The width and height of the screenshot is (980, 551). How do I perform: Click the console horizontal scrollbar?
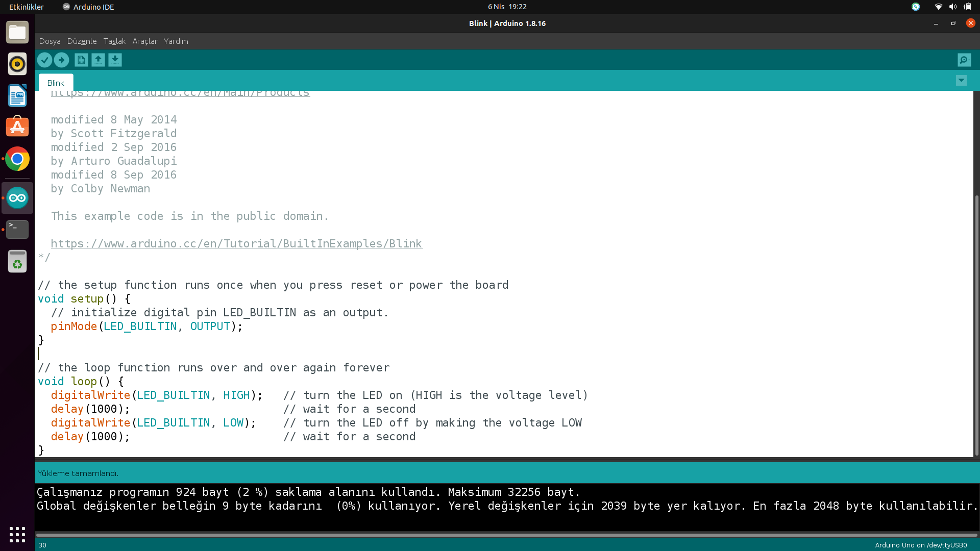click(x=505, y=535)
